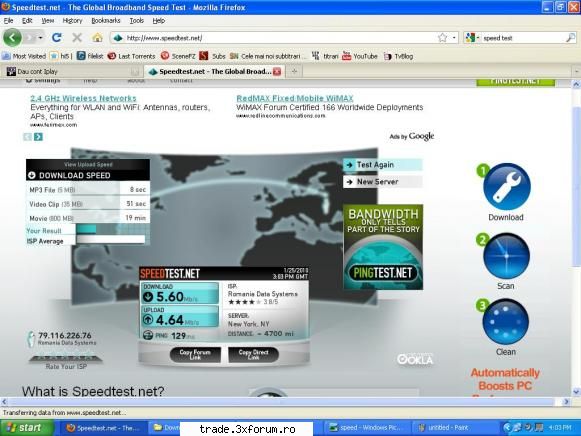The width and height of the screenshot is (581, 436).
Task: Click Automatically Boosts PC ad text
Action: [x=505, y=379]
